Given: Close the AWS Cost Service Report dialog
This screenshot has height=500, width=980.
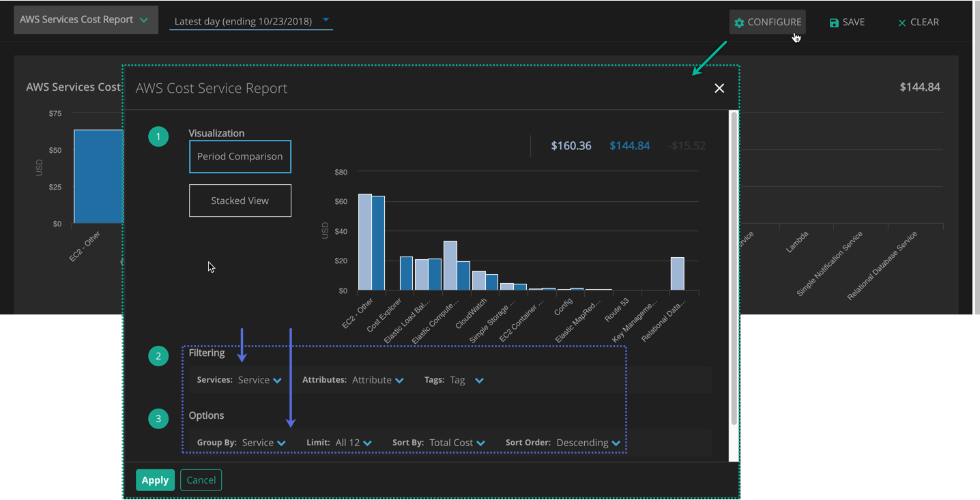Looking at the screenshot, I should coord(719,88).
